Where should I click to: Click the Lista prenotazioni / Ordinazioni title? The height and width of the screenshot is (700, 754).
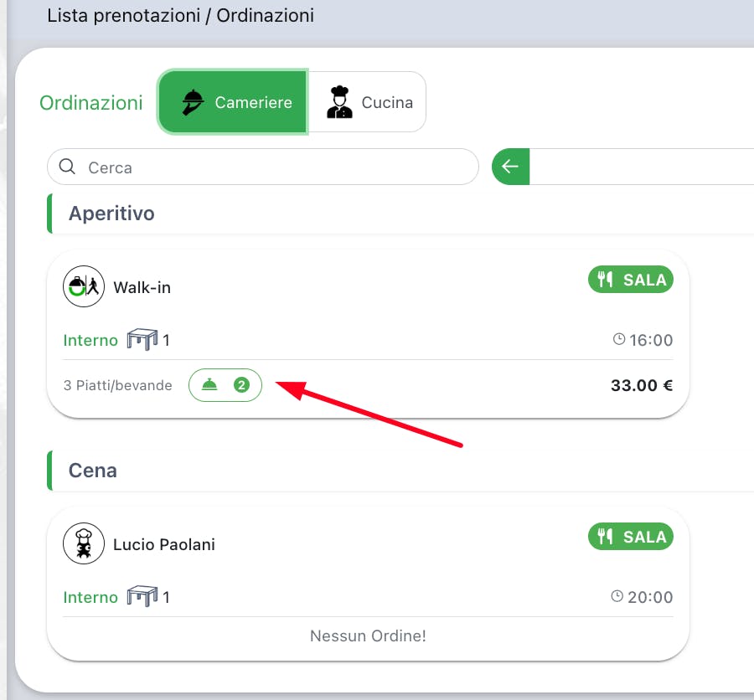(x=181, y=15)
